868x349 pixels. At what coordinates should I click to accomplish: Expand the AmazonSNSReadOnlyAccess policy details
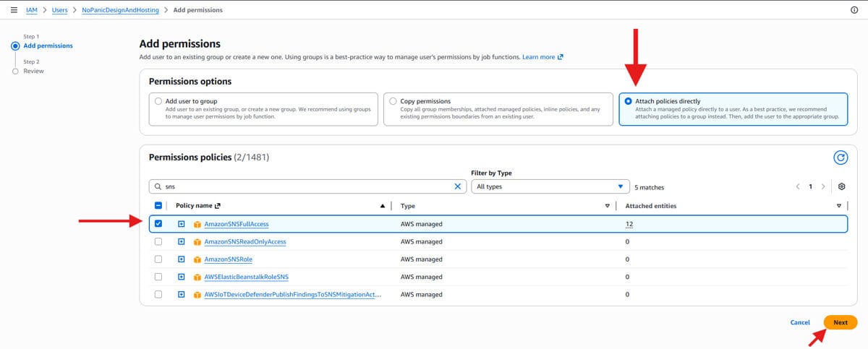pos(182,241)
